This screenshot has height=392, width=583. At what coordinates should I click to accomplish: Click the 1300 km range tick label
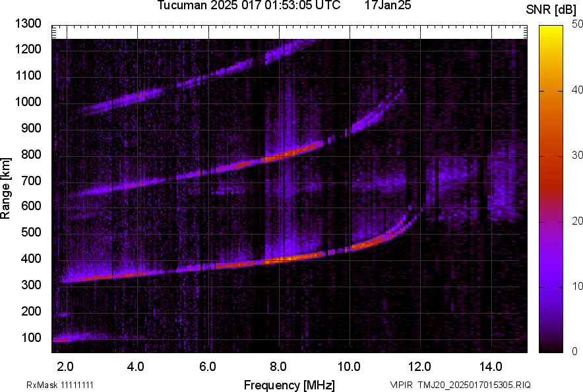click(28, 24)
